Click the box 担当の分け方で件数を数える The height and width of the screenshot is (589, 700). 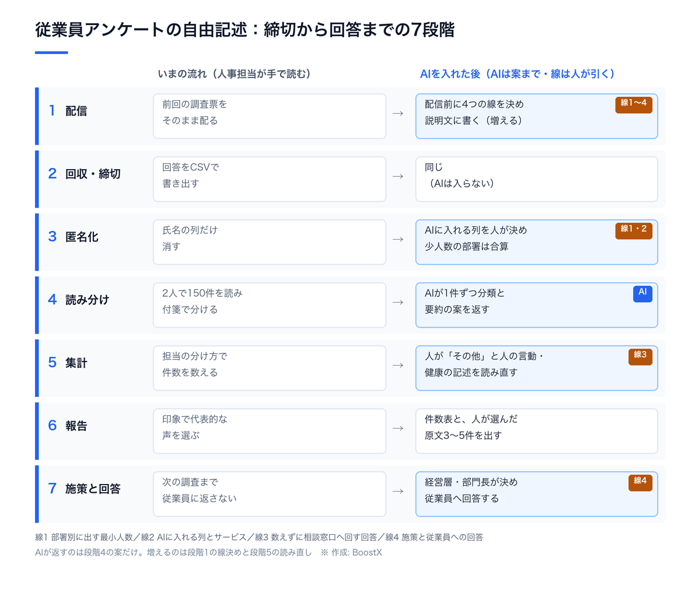(269, 368)
